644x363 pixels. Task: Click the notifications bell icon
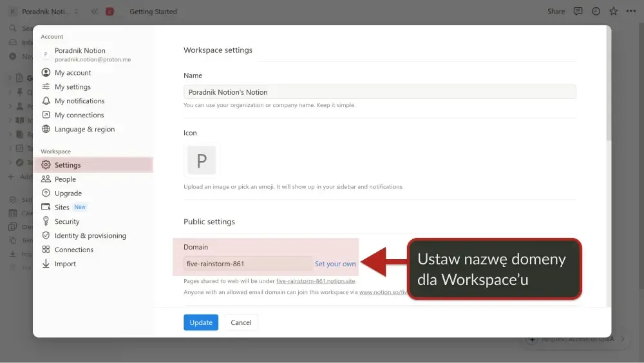point(46,101)
